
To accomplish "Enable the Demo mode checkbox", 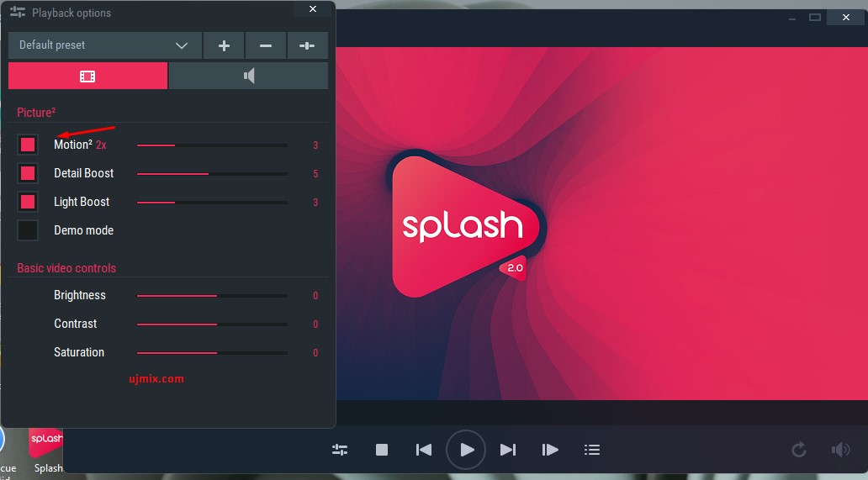I will point(28,230).
